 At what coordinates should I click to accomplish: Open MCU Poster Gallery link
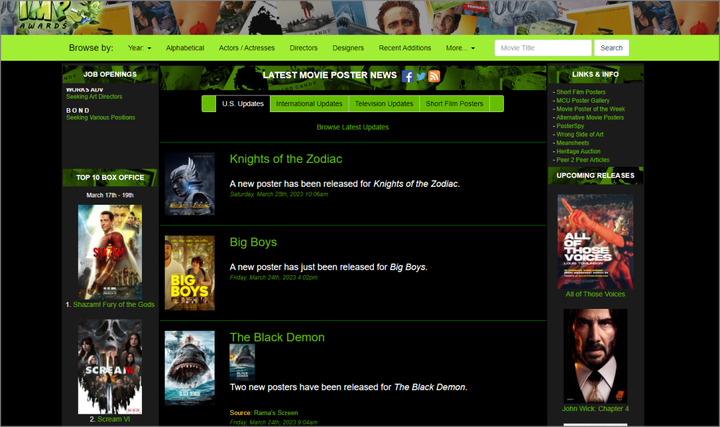click(x=583, y=101)
